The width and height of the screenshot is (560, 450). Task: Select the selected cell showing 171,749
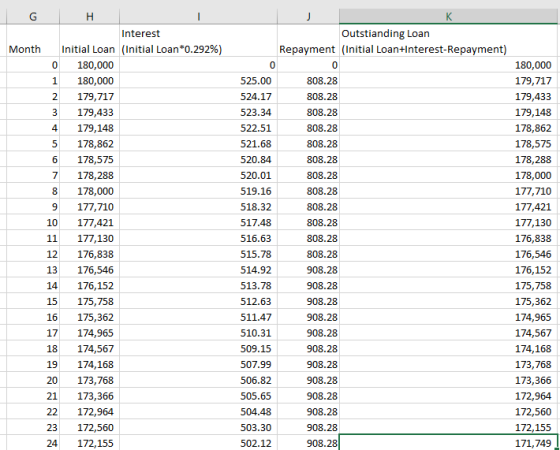click(449, 443)
